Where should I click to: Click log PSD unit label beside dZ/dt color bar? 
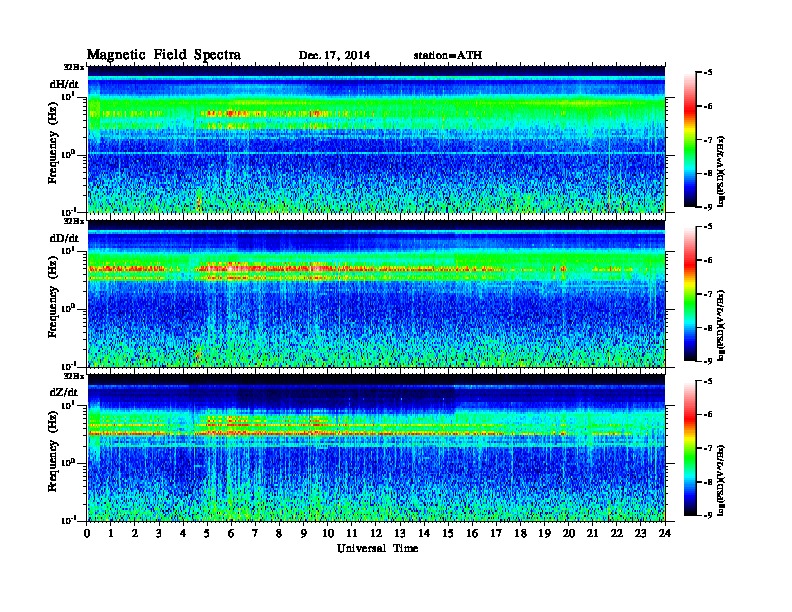pos(721,480)
